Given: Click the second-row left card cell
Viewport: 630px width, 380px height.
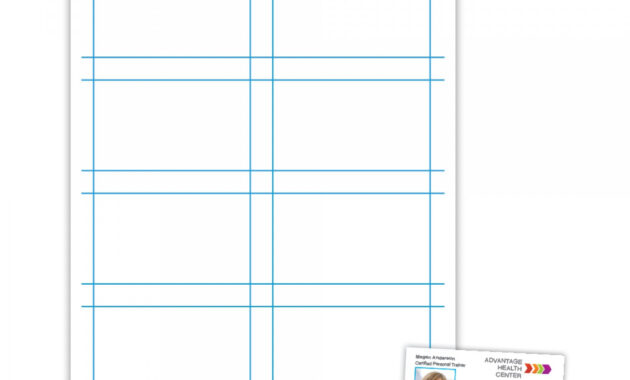Looking at the screenshot, I should pyautogui.click(x=172, y=125).
